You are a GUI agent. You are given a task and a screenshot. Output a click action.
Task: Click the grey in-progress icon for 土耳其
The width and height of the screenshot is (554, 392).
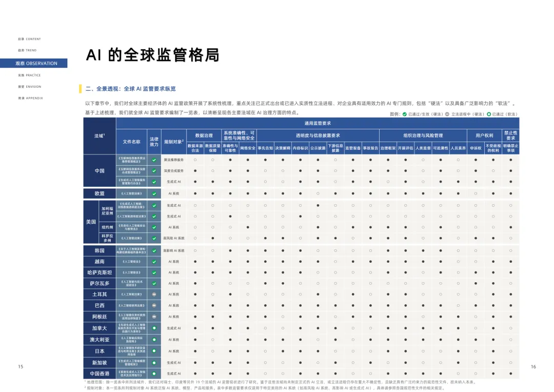pyautogui.click(x=154, y=295)
